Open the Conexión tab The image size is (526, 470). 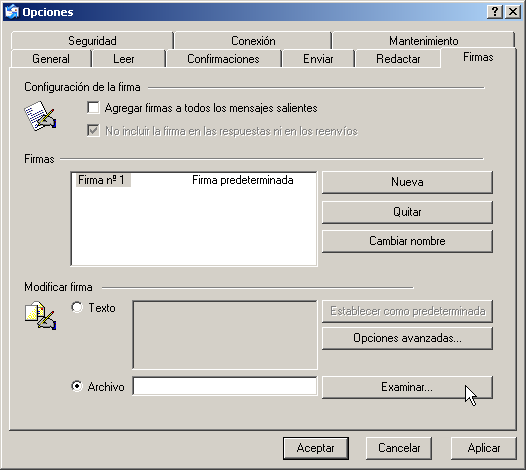coord(253,41)
